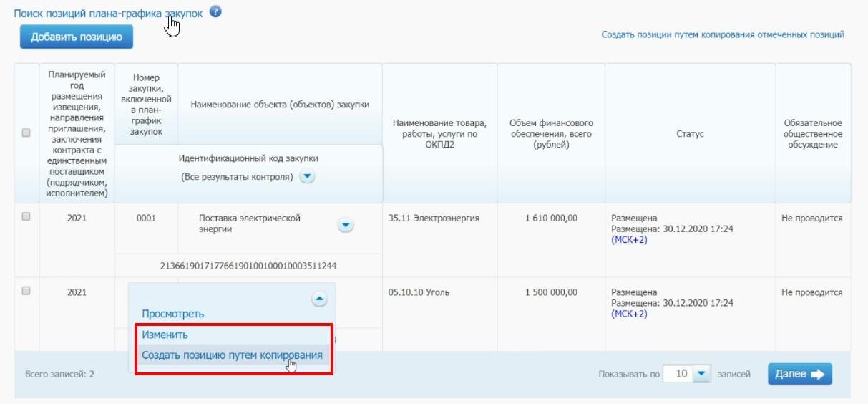The height and width of the screenshot is (404, 868).
Task: Collapse the open row menu with up arrow
Action: pos(320,299)
